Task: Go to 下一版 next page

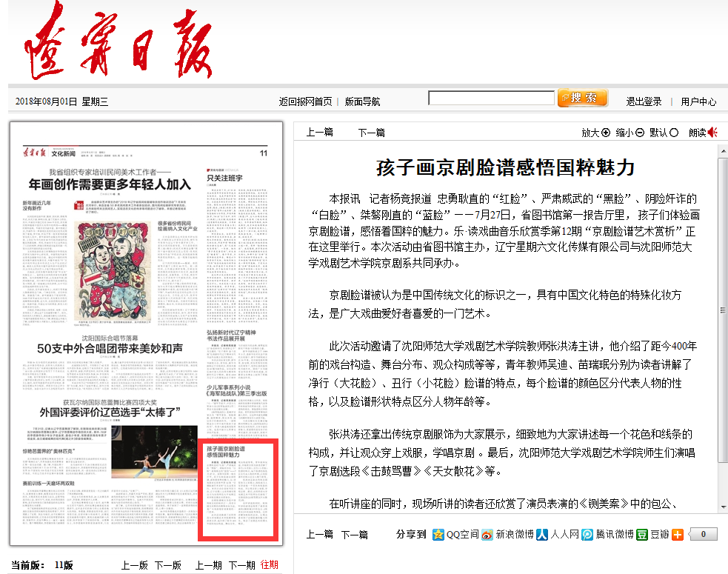Action: pyautogui.click(x=167, y=564)
